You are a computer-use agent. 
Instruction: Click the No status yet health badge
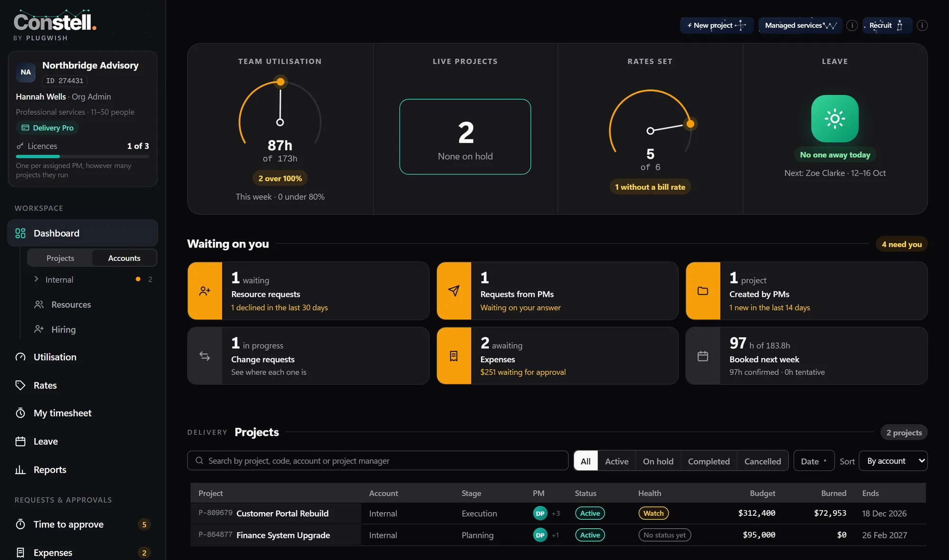point(664,535)
